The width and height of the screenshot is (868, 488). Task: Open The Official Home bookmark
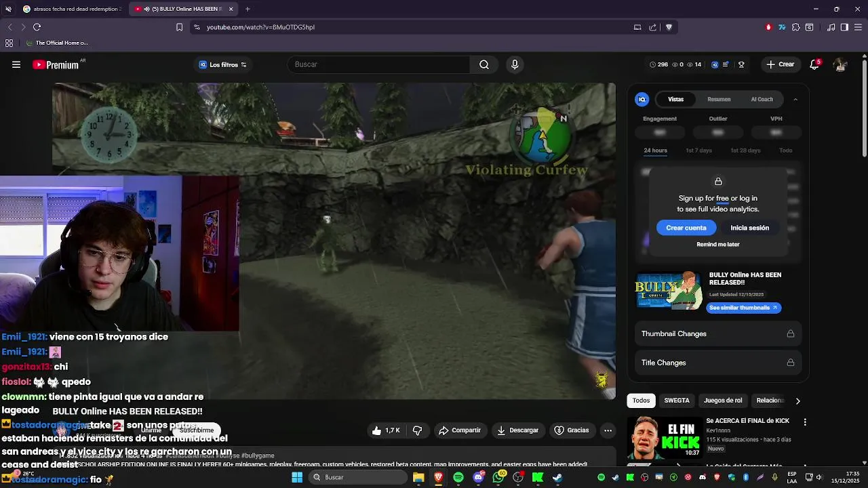[x=57, y=43]
